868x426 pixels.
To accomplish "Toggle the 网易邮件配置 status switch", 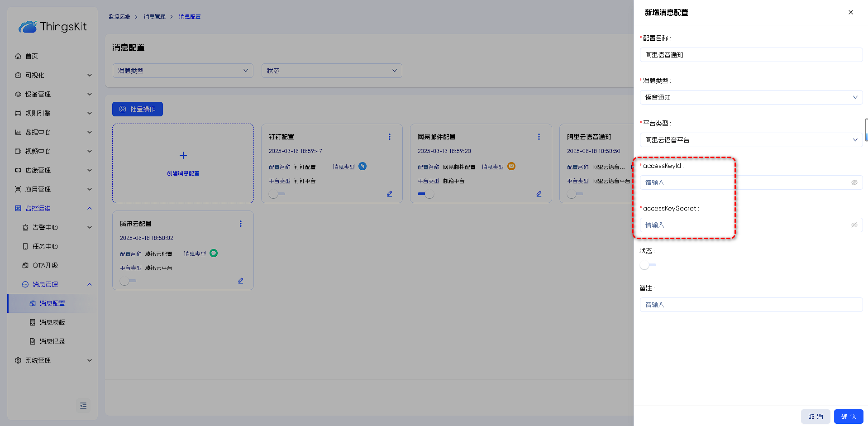I will click(x=425, y=194).
